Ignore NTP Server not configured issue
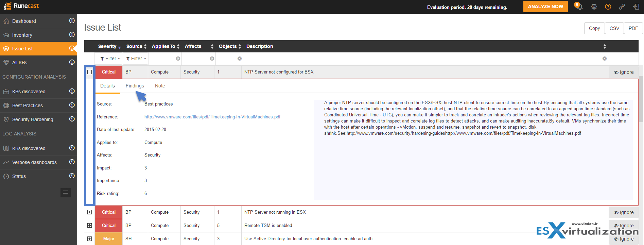The image size is (644, 245). (x=624, y=72)
